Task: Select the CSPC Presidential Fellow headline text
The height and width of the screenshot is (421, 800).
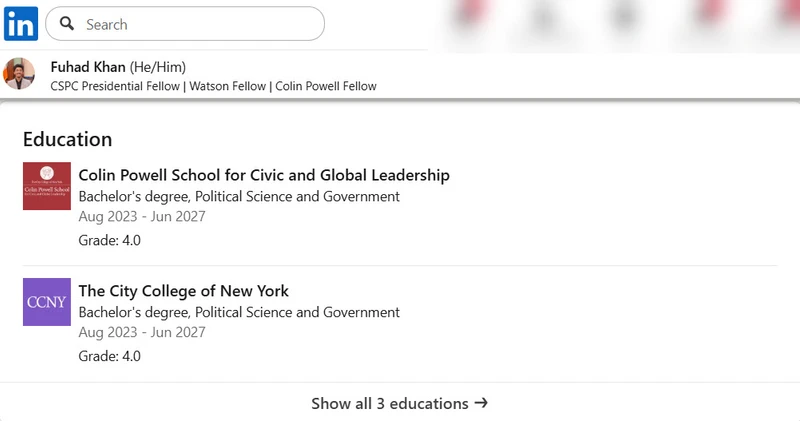Action: coord(213,86)
